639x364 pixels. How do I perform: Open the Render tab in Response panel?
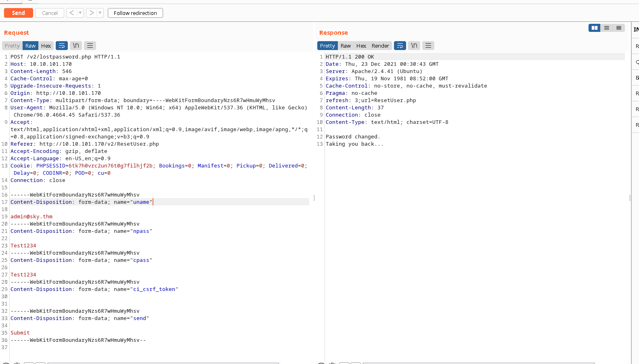coord(380,46)
